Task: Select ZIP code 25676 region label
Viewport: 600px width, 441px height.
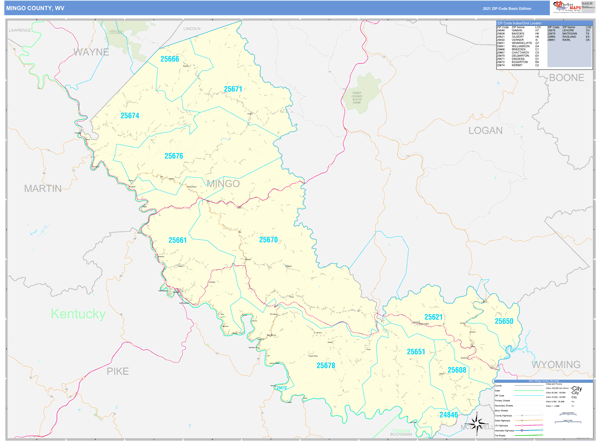Action: click(x=174, y=156)
